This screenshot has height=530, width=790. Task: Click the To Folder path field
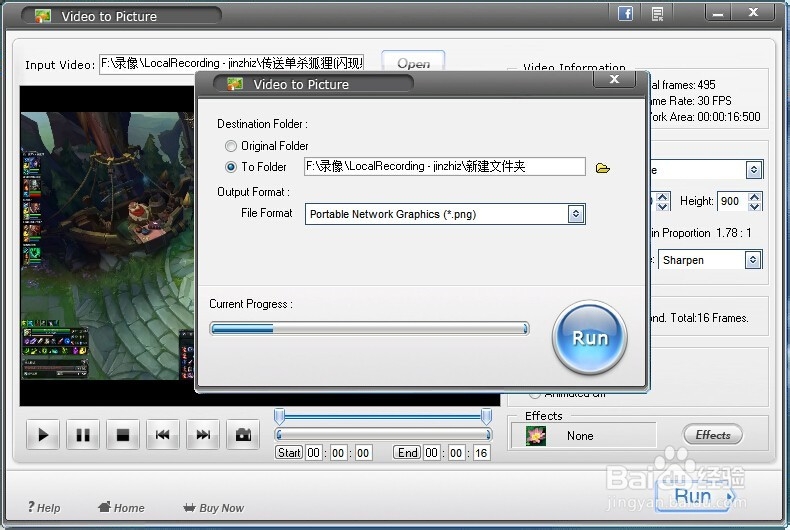click(444, 167)
